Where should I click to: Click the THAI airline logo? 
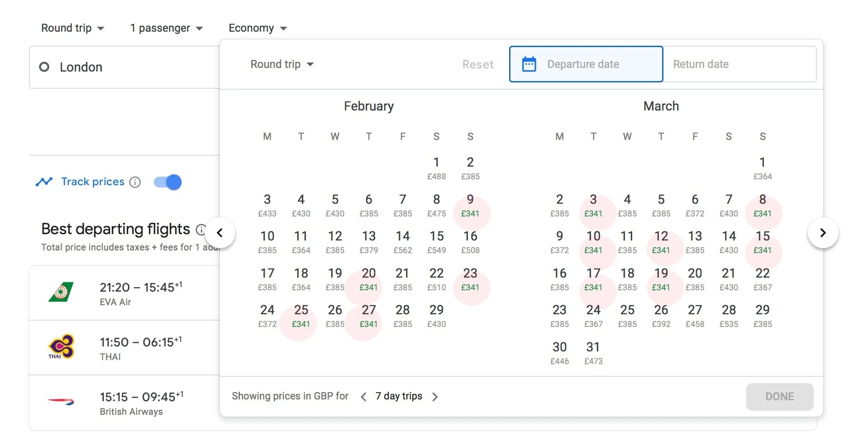click(x=61, y=347)
